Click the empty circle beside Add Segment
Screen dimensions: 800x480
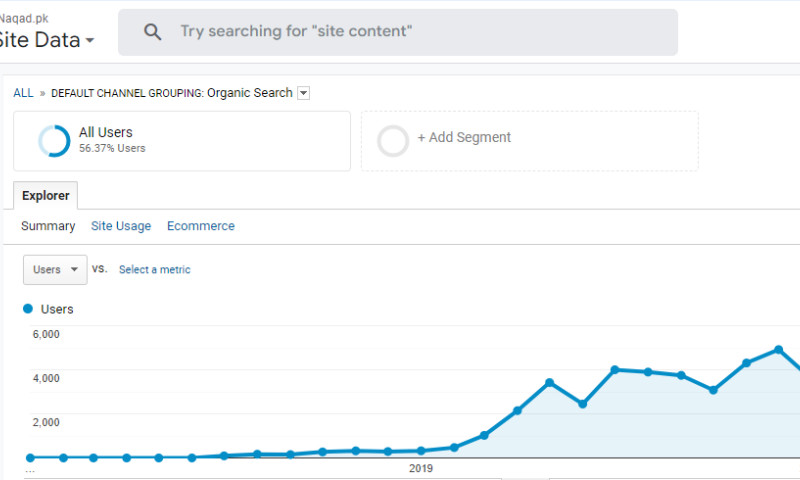click(x=393, y=141)
